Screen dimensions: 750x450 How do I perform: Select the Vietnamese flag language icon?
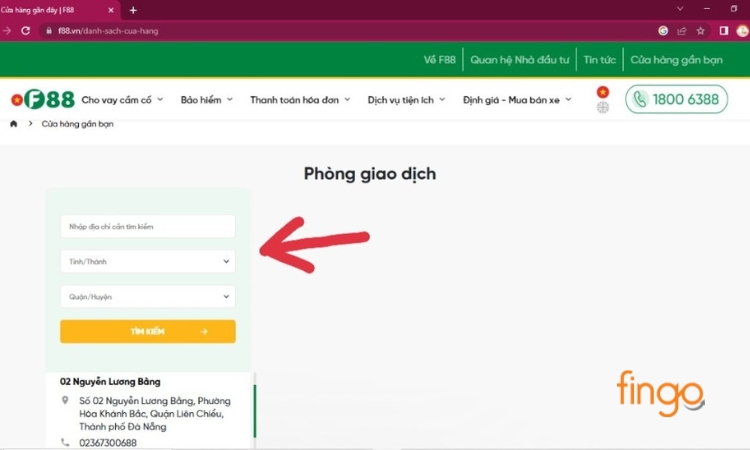[x=603, y=92]
